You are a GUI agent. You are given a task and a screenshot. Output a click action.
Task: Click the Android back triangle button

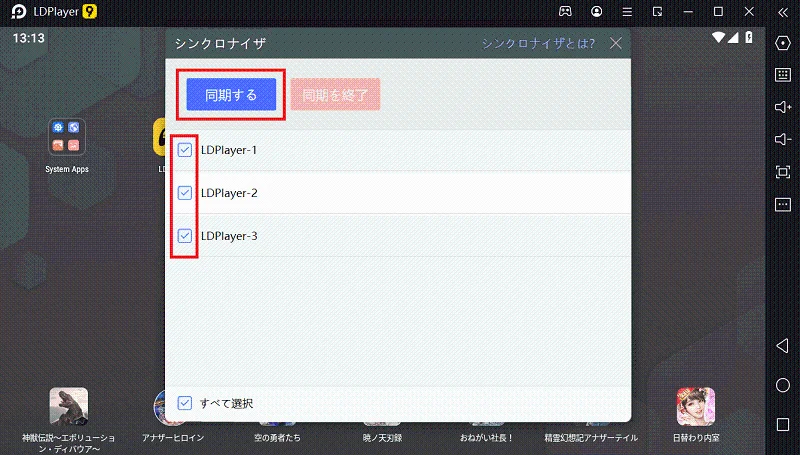[x=782, y=346]
